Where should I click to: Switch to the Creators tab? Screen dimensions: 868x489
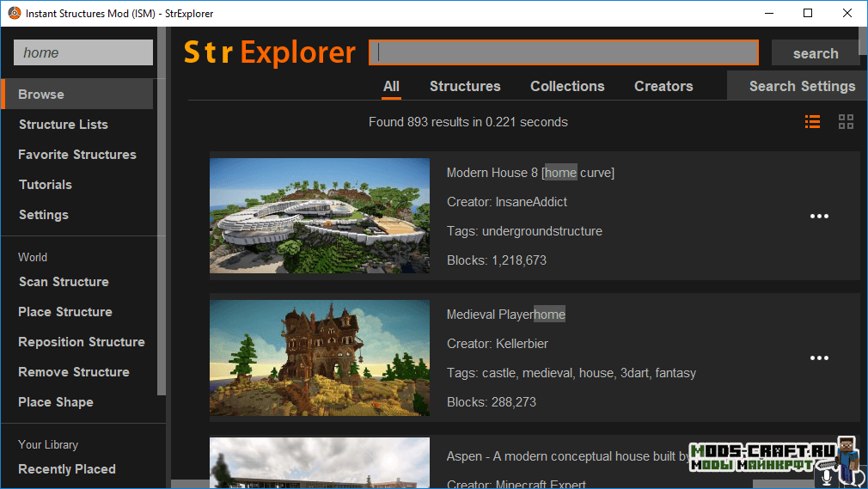tap(663, 86)
